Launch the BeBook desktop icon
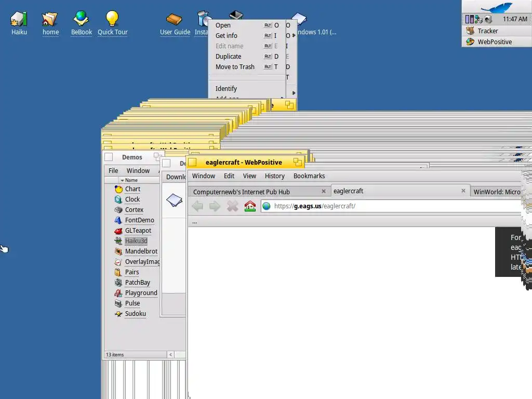The width and height of the screenshot is (532, 399). [x=81, y=19]
